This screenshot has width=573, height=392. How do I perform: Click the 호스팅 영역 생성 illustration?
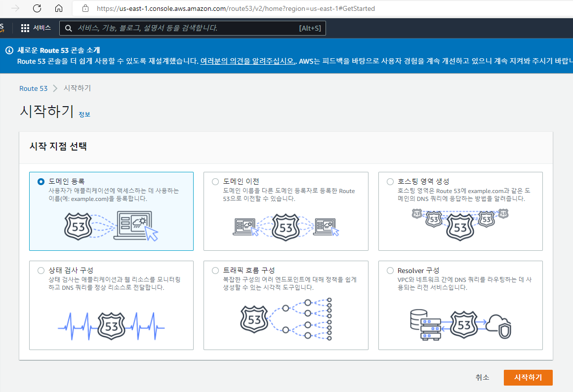pyautogui.click(x=460, y=224)
